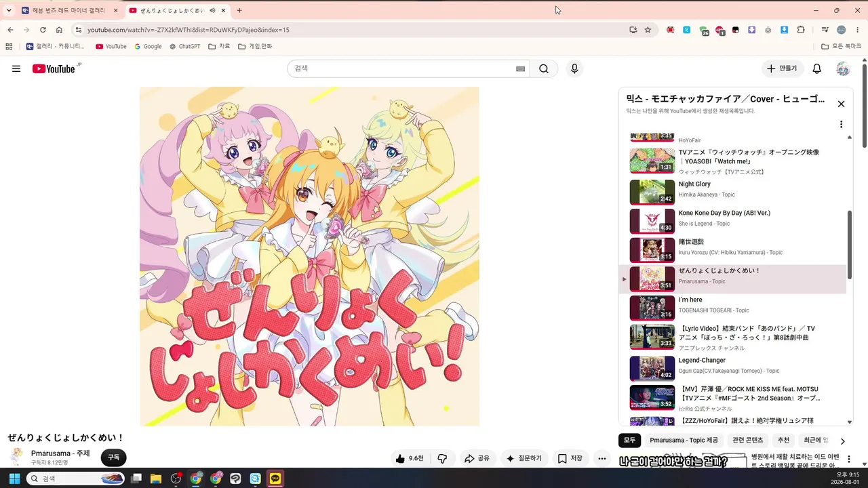This screenshot has width=868, height=488.
Task: Open the YouTube account avatar menu
Action: click(x=843, y=68)
